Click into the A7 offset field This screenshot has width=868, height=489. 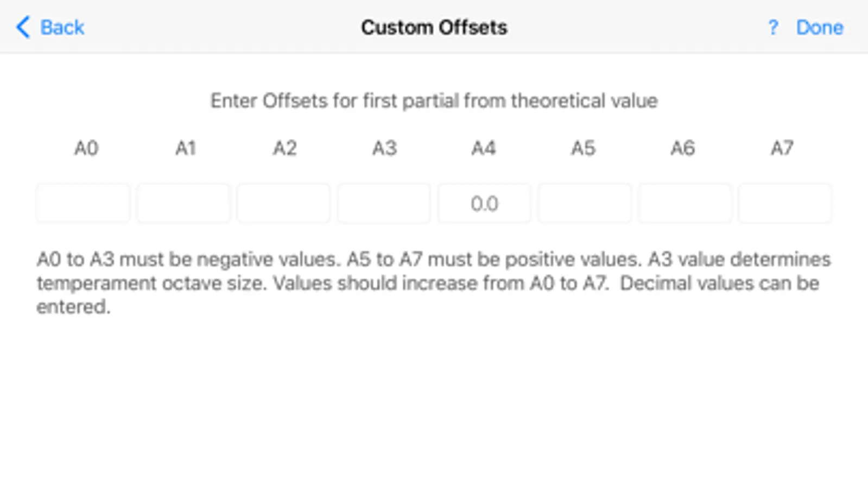pos(785,204)
